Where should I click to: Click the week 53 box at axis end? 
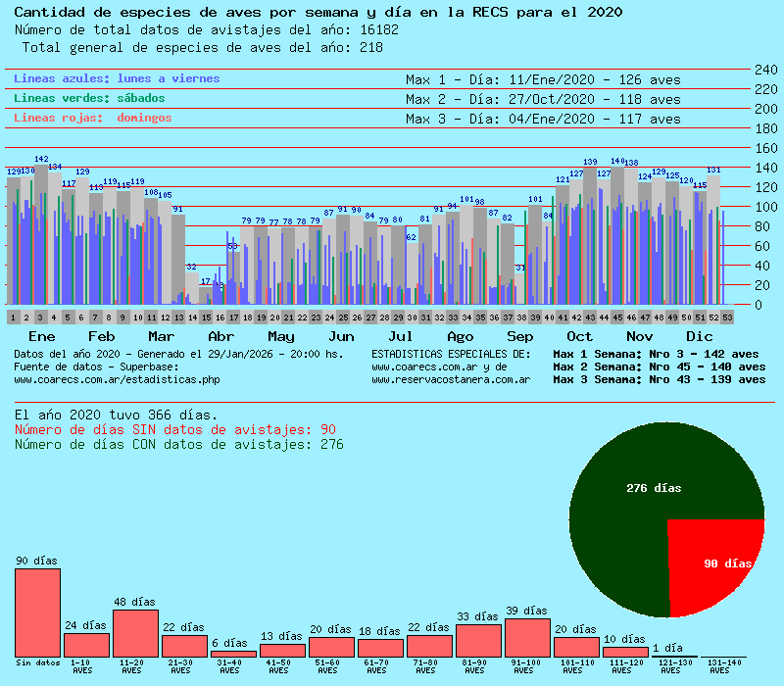(727, 318)
